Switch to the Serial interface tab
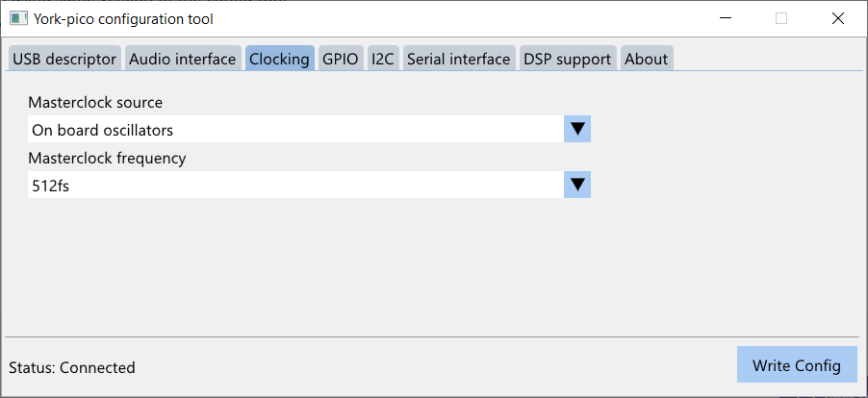This screenshot has height=398, width=868. tap(459, 58)
